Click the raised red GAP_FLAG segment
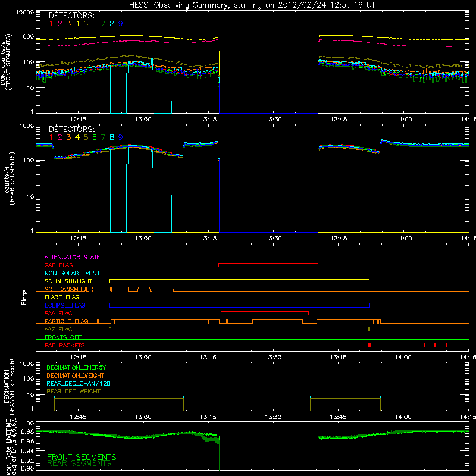Viewport: 476px width, 476px height. pos(268,264)
